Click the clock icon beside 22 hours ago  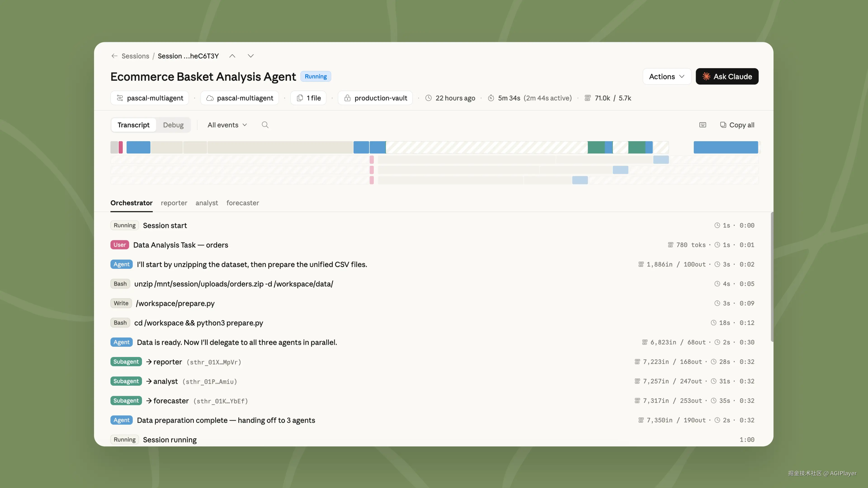pyautogui.click(x=428, y=98)
